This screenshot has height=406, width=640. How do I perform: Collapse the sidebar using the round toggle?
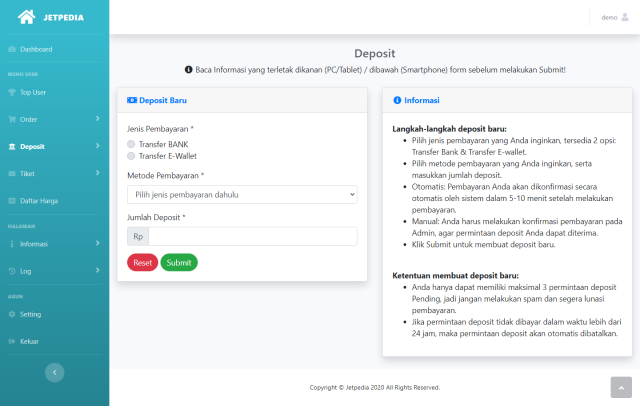pos(54,372)
